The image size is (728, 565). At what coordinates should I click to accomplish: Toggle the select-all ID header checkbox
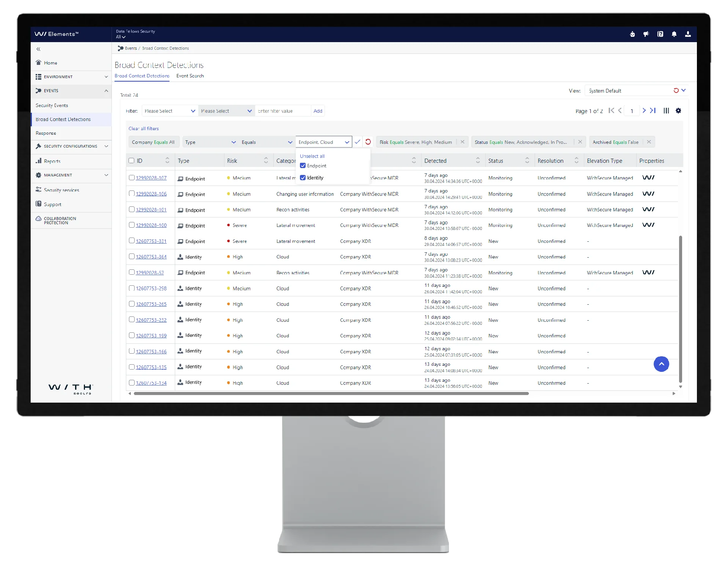pyautogui.click(x=132, y=161)
